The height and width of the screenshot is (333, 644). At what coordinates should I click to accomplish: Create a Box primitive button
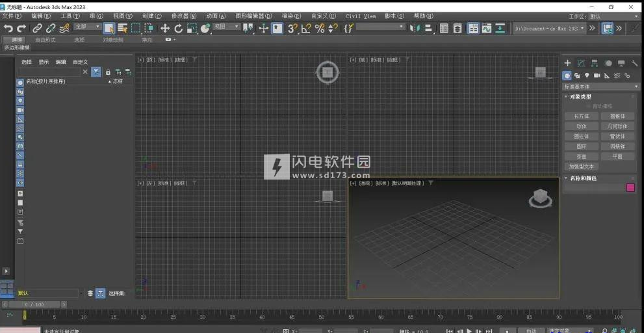pyautogui.click(x=581, y=116)
